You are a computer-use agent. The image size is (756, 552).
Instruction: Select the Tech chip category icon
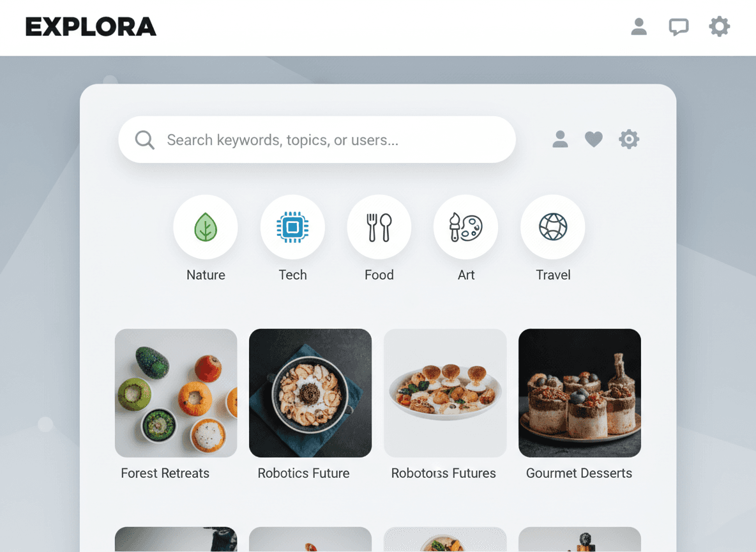[292, 227]
